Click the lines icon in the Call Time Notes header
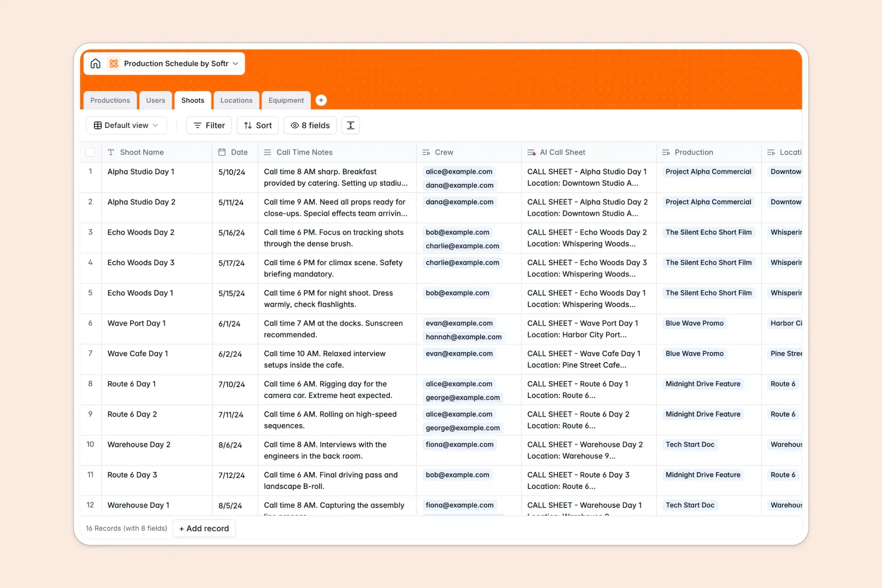 267,152
